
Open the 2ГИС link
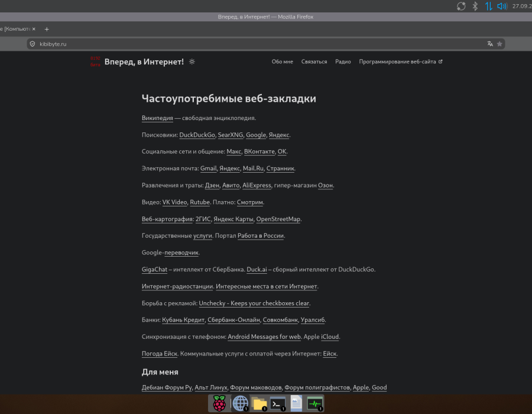203,219
